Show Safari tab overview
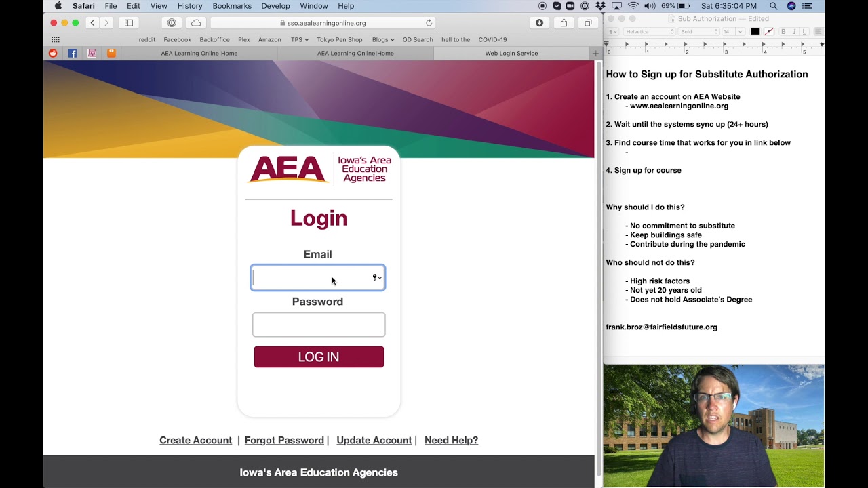868x488 pixels. [x=588, y=23]
